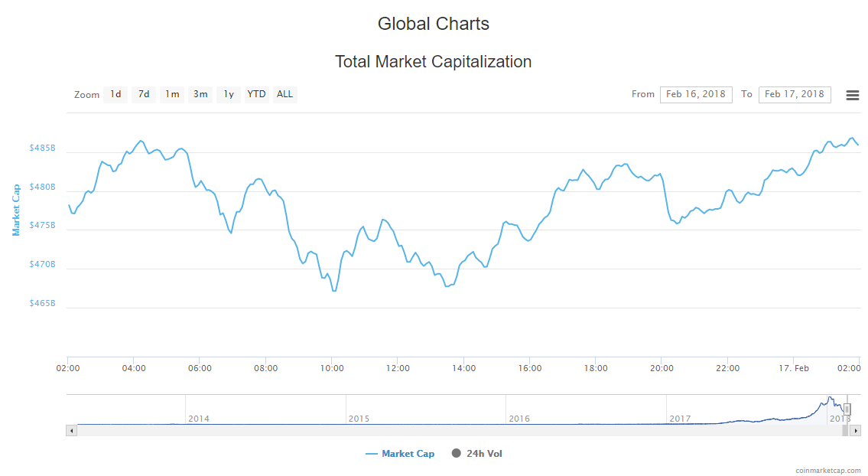The image size is (868, 476).
Task: Toggle the 24h Vol series in the legend
Action: (x=479, y=453)
